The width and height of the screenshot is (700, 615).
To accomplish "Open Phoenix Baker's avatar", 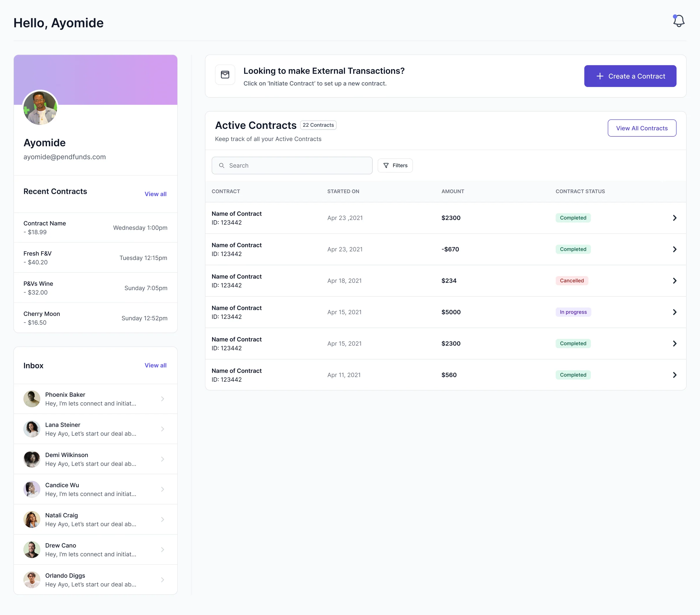I will tap(32, 399).
